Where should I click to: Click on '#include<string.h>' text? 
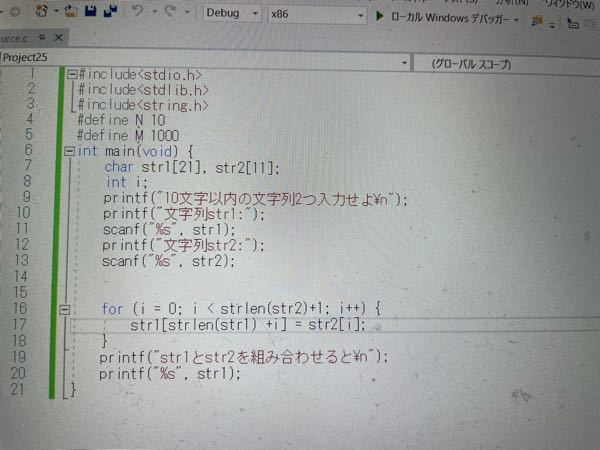pos(143,105)
